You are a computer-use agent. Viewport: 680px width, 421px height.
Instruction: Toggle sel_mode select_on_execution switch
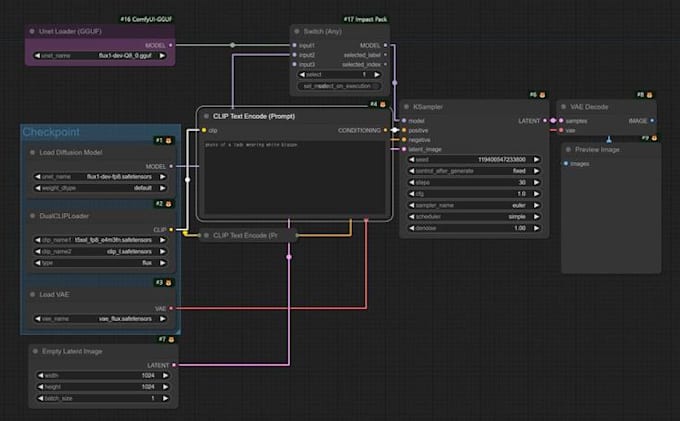340,86
